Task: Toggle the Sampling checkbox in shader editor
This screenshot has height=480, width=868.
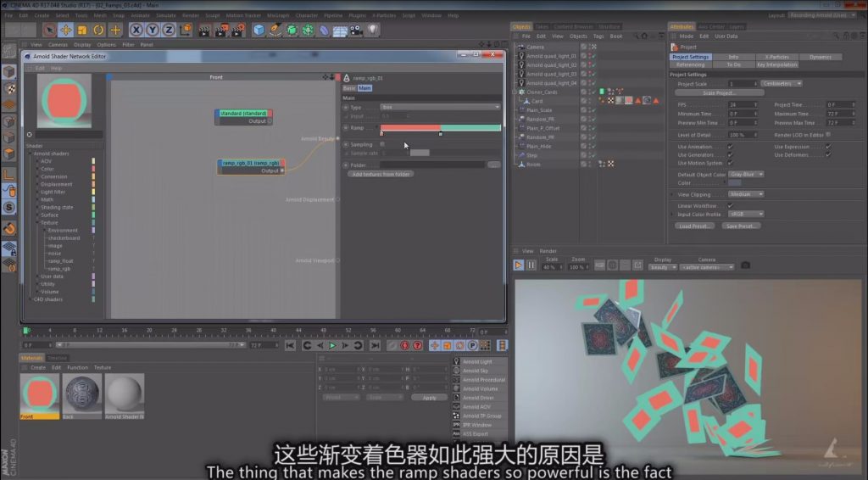Action: (382, 144)
